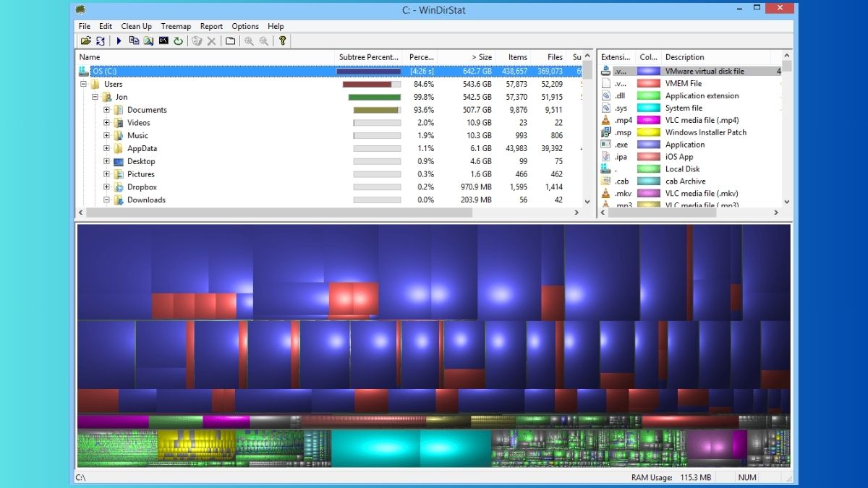Open the Treemap menu

176,26
